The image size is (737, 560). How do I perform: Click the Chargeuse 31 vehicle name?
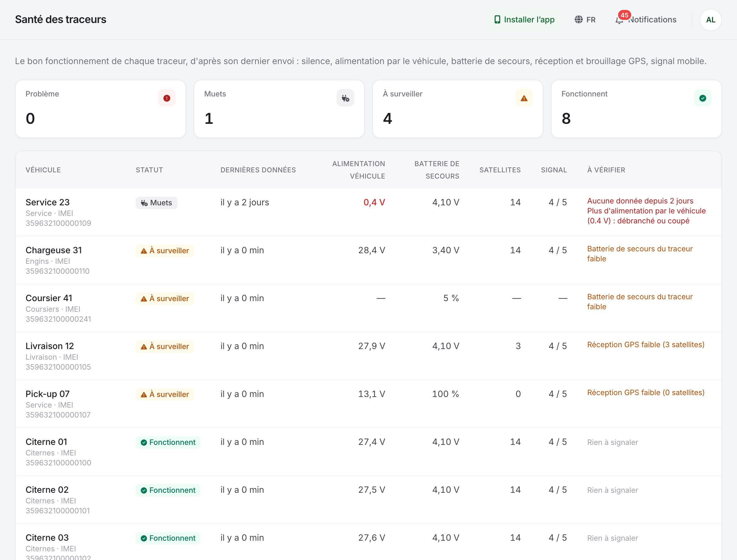tap(54, 250)
